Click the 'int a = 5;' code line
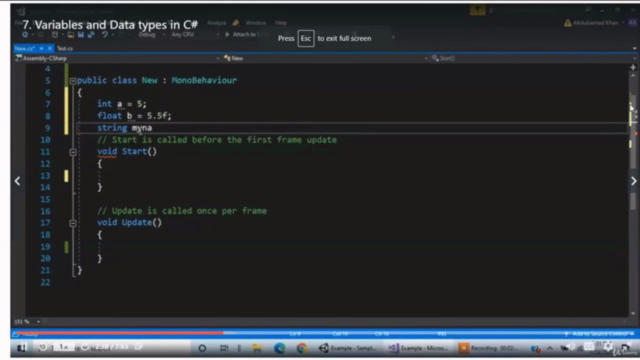640x360 pixels. pyautogui.click(x=122, y=104)
